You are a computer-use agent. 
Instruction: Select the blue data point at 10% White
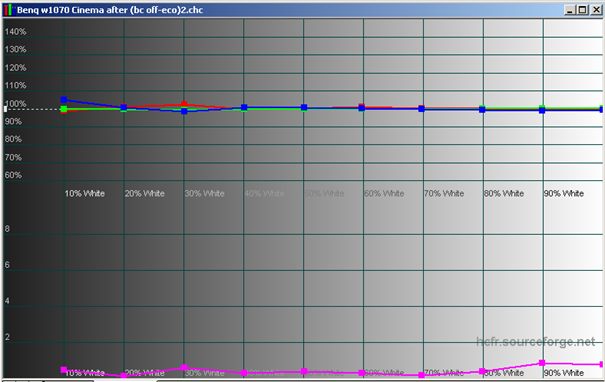pyautogui.click(x=64, y=100)
